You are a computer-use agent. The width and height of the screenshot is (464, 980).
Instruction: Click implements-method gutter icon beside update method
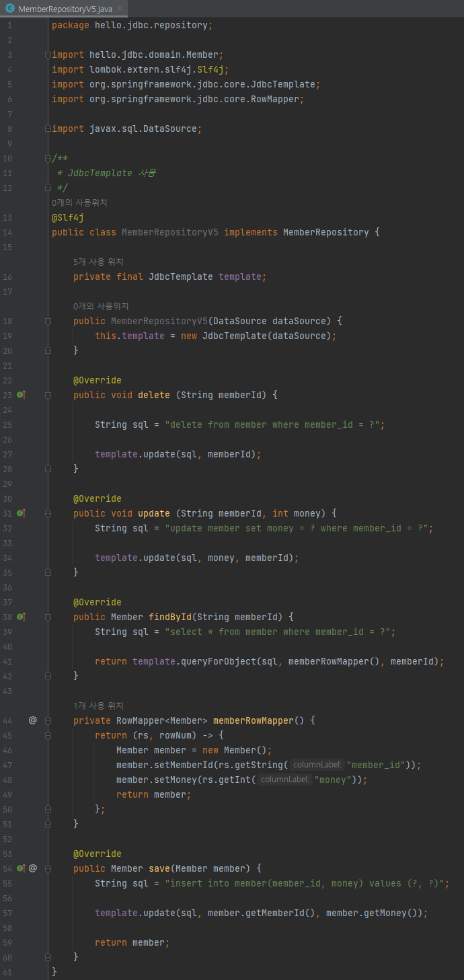tap(21, 513)
